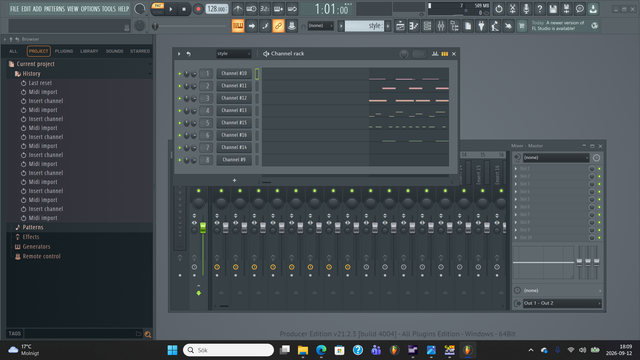The width and height of the screenshot is (640, 360).
Task: Toggle the link/multilink to controllers button
Action: [x=278, y=26]
